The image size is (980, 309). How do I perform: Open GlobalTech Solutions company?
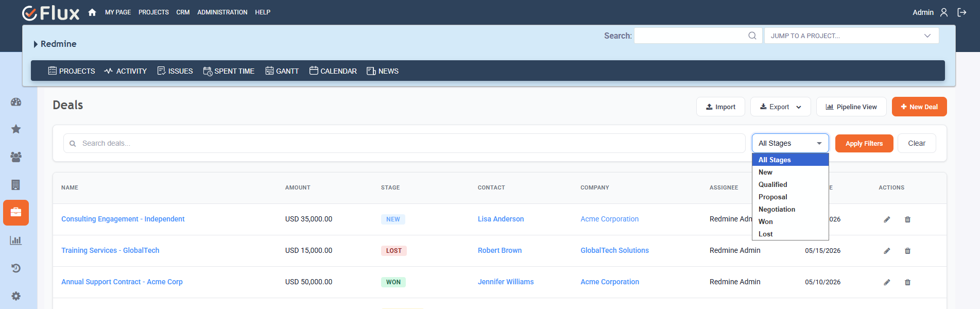coord(614,250)
